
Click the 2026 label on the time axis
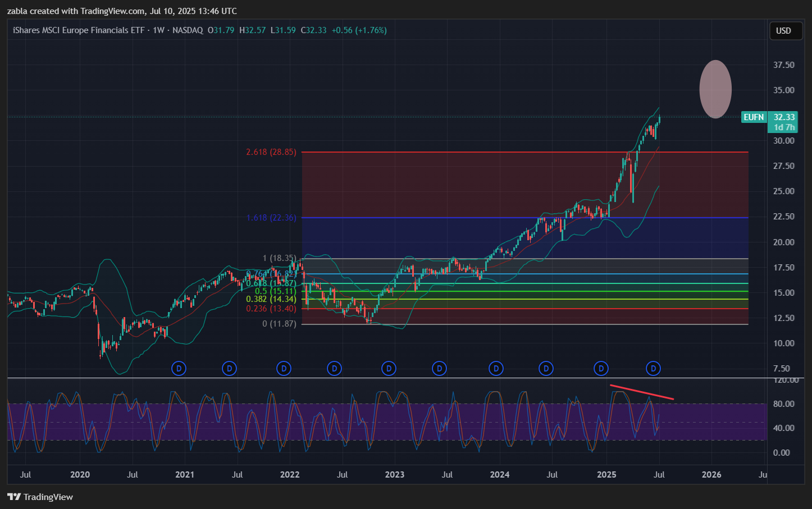coord(711,475)
